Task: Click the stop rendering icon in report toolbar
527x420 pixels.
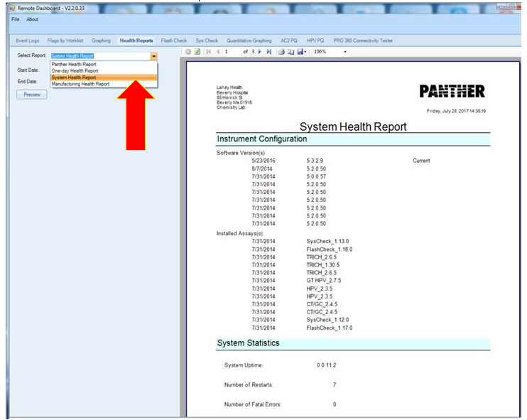Action: (x=188, y=52)
